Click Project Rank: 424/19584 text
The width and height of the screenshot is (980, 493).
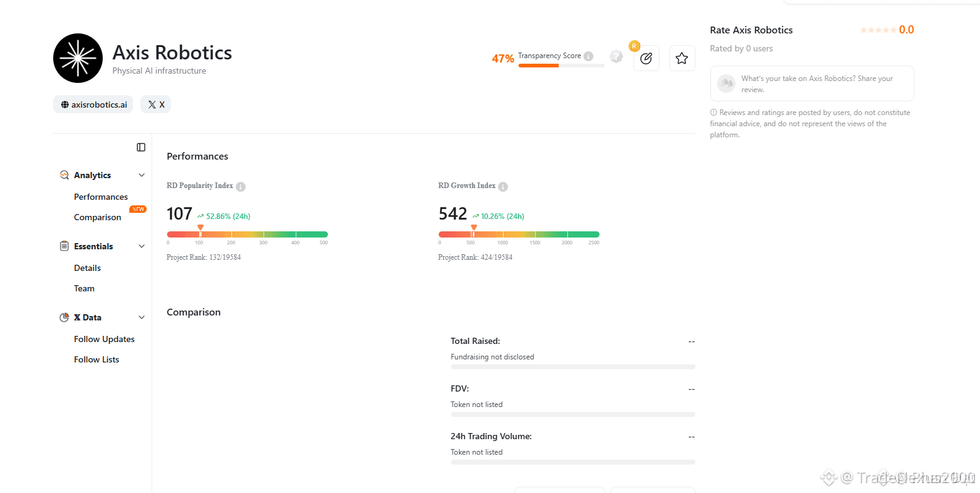coord(475,257)
